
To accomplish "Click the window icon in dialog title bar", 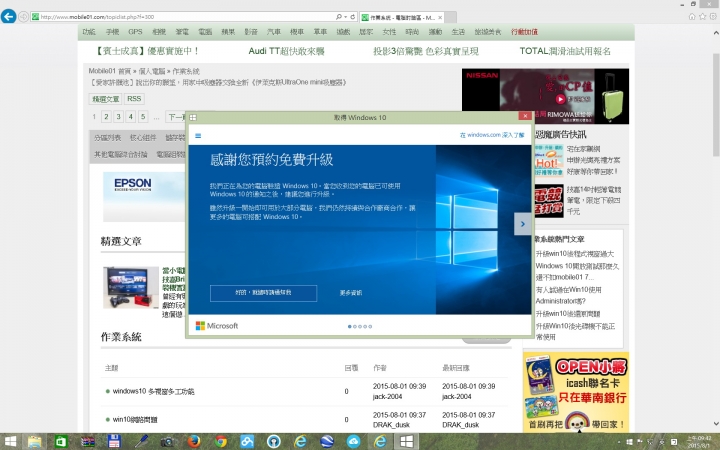I will 193,118.
